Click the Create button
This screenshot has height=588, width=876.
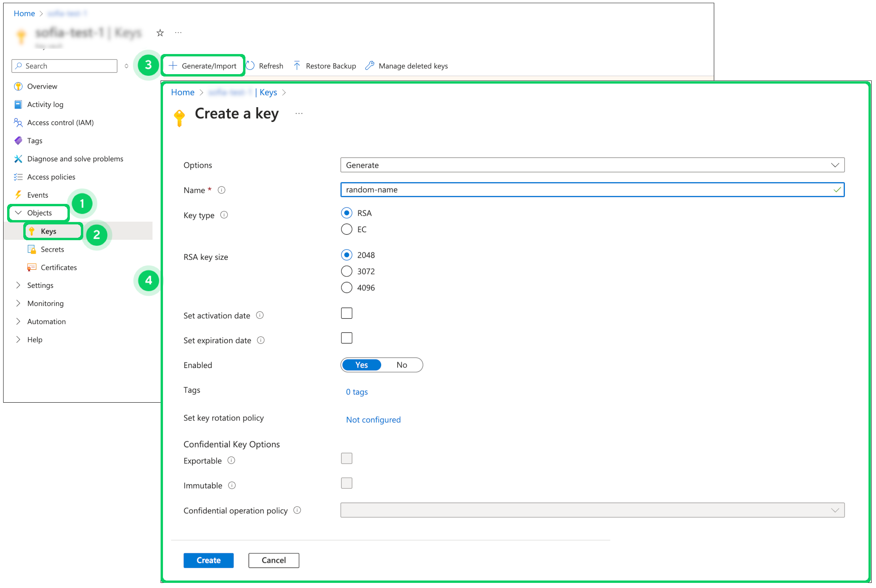[208, 560]
